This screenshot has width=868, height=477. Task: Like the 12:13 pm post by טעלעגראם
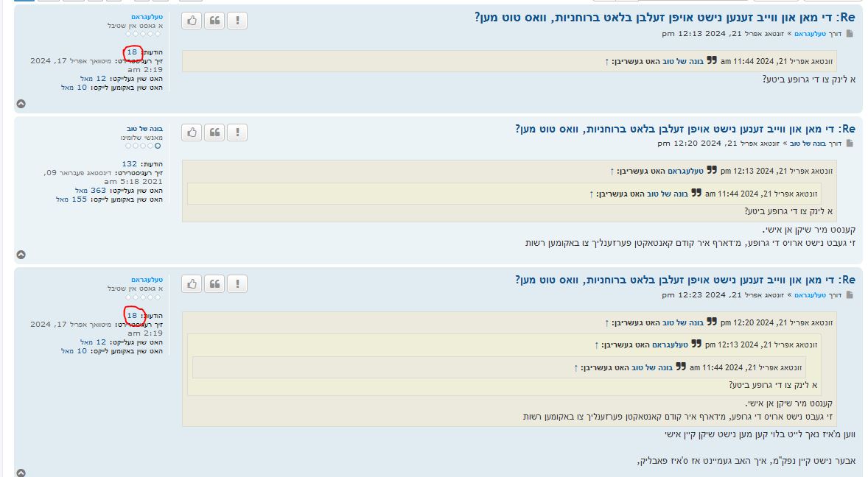click(192, 21)
